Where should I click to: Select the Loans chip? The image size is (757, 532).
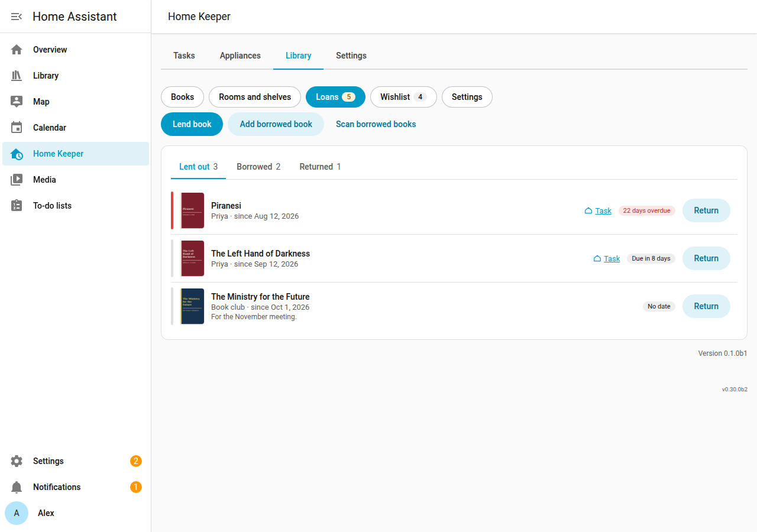coord(335,97)
